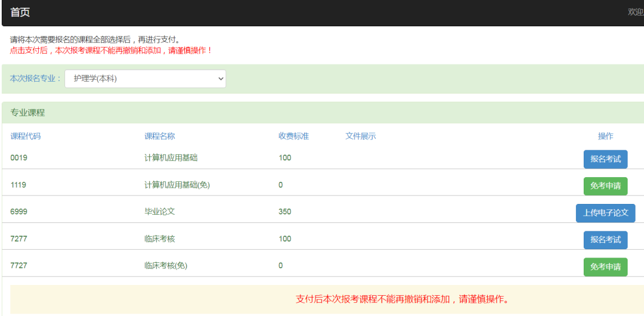Register exam for 临床考核 course 7277
Viewport: 644px width, 316px height.
(x=605, y=240)
